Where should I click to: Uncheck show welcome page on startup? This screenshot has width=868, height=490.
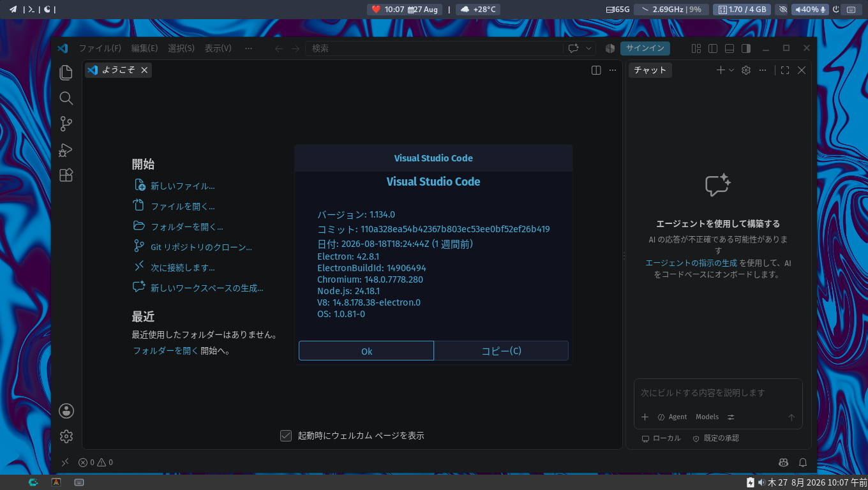[286, 436]
